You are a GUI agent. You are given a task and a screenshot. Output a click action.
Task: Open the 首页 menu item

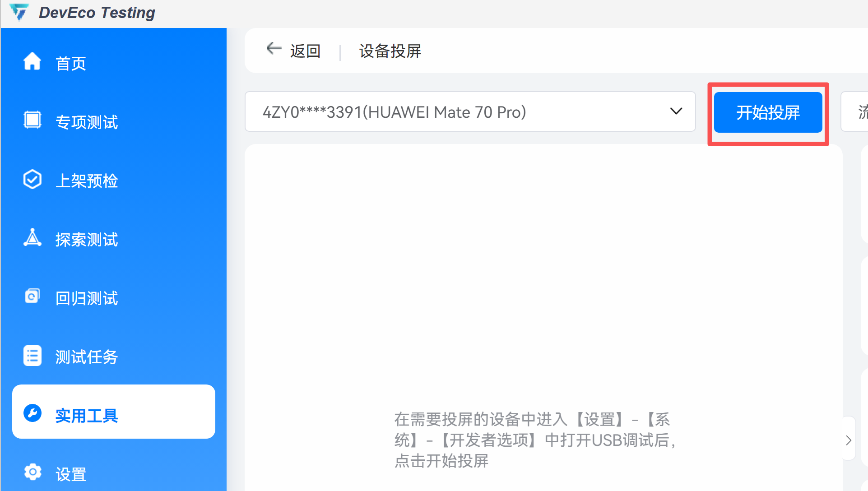click(114, 63)
